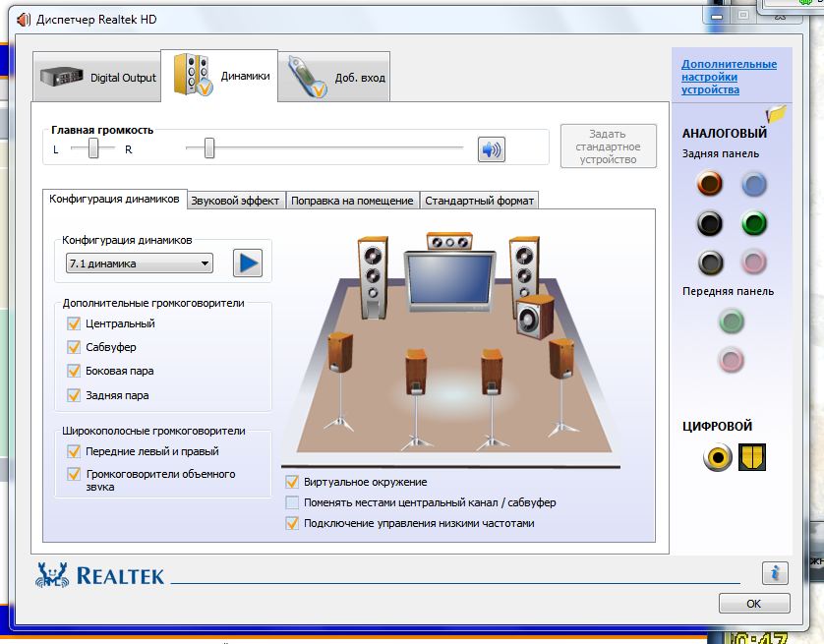This screenshot has width=824, height=644.
Task: Toggle Подключение управления низкими частотами checkbox
Action: (292, 523)
